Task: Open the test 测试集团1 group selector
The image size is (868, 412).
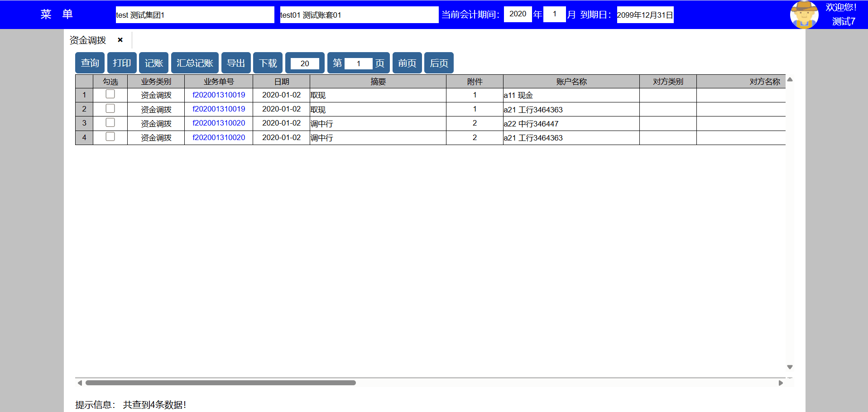Action: (195, 15)
